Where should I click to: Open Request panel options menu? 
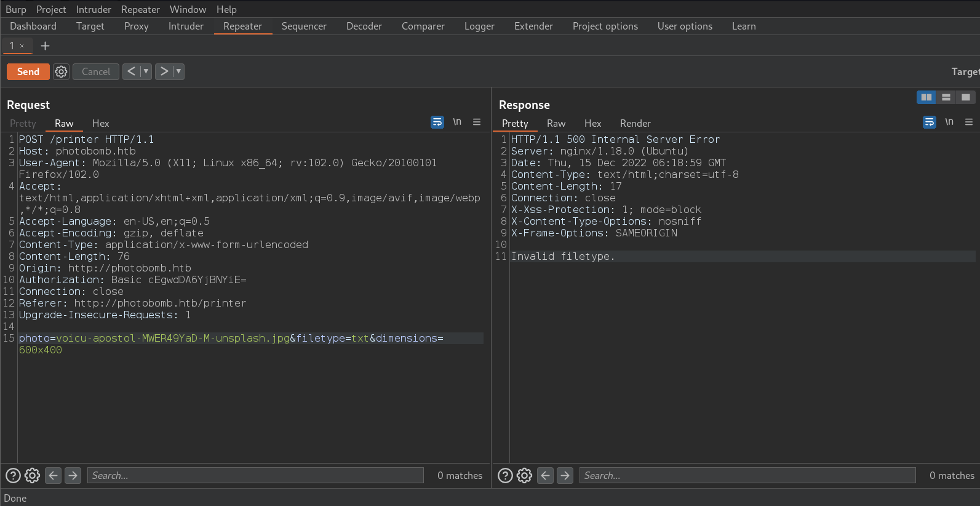[x=477, y=122]
